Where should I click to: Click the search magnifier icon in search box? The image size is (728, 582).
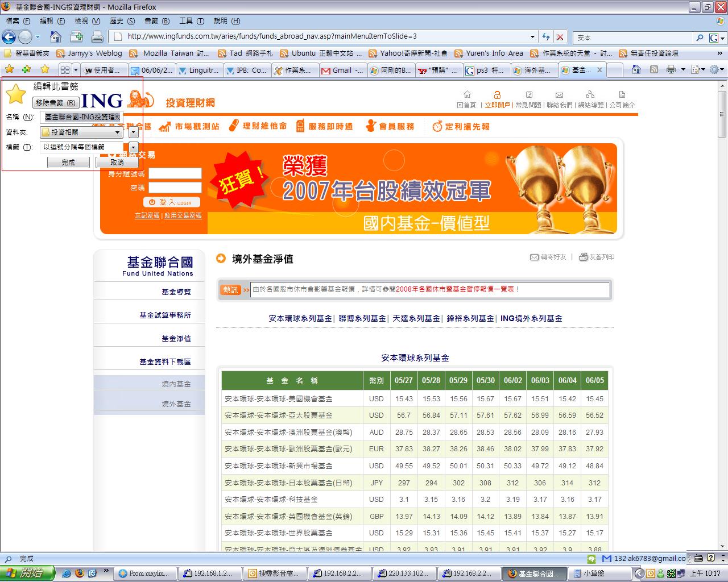click(x=700, y=38)
